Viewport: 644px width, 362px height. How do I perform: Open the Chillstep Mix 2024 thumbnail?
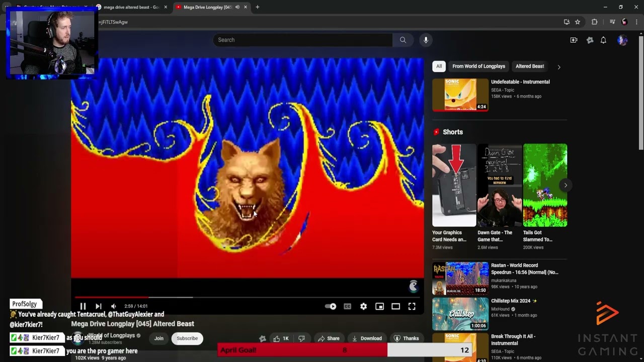pos(460,314)
